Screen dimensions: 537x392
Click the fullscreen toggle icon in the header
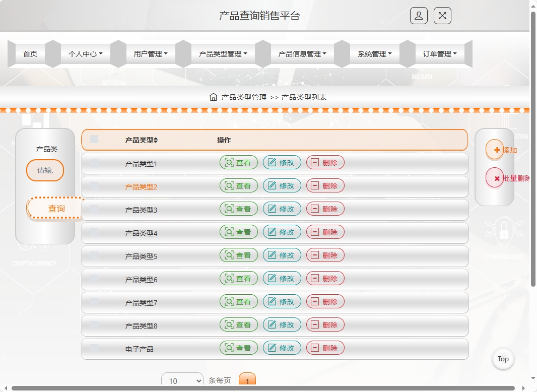[x=442, y=16]
